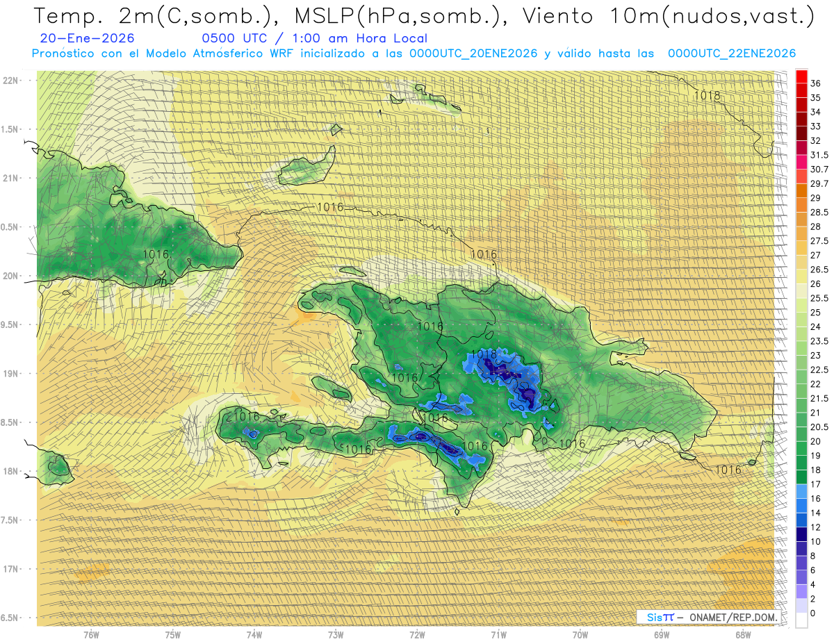Screen dimensions: 834x644
Task: Click the '20.5' colorbar value
Action: [819, 427]
